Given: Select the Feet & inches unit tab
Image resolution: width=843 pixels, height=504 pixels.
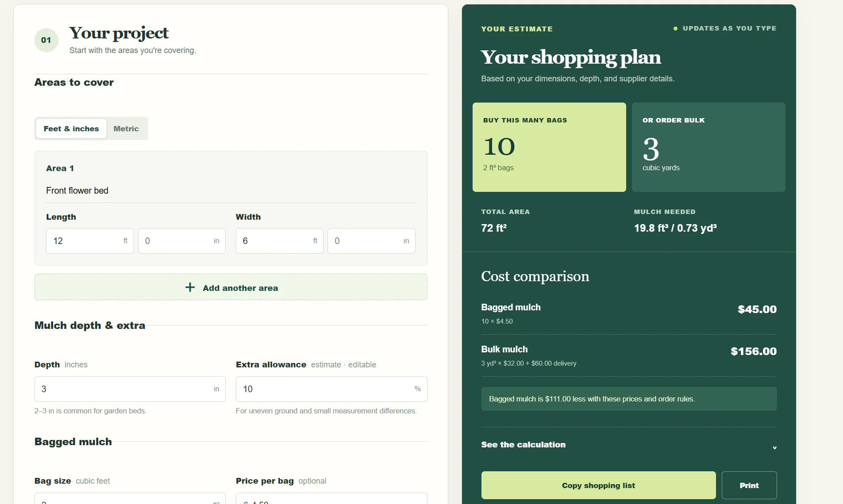Looking at the screenshot, I should (x=71, y=129).
